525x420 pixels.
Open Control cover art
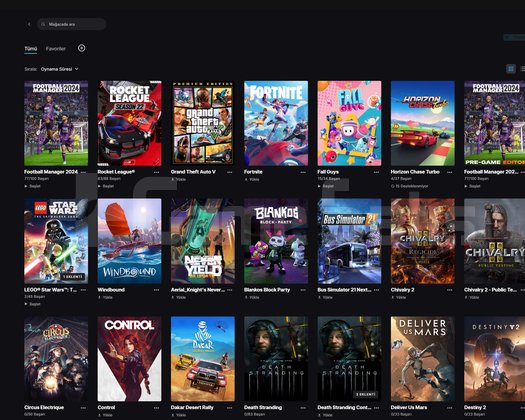(x=129, y=359)
